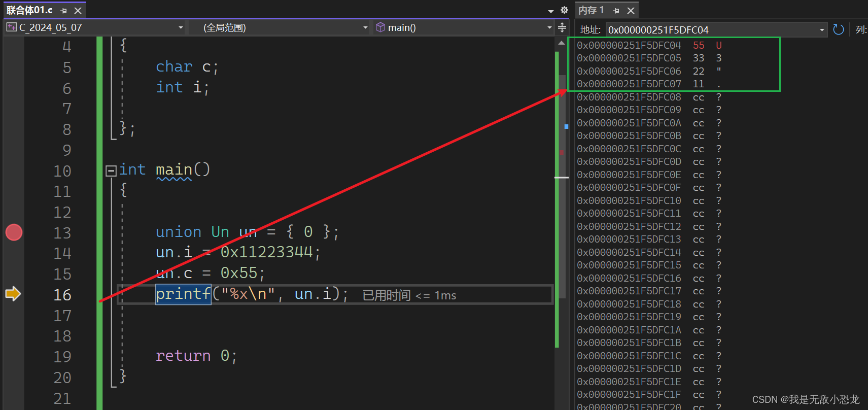
Task: Click the split editor icon
Action: click(x=562, y=27)
